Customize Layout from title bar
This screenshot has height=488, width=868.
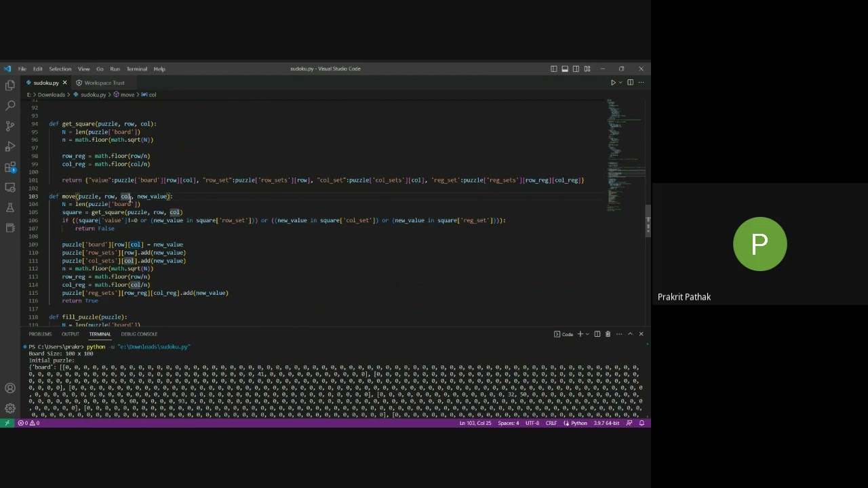click(x=587, y=68)
